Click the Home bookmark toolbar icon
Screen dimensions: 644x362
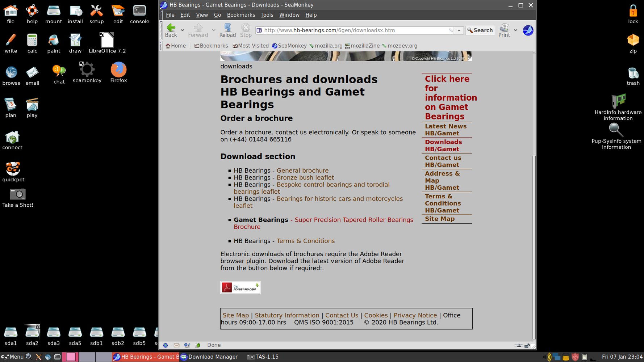(176, 46)
